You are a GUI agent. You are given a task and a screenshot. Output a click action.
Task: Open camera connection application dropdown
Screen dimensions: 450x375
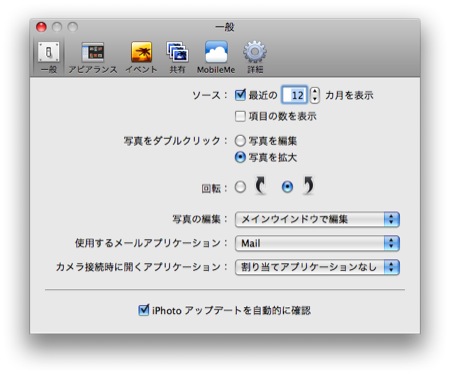click(x=317, y=267)
